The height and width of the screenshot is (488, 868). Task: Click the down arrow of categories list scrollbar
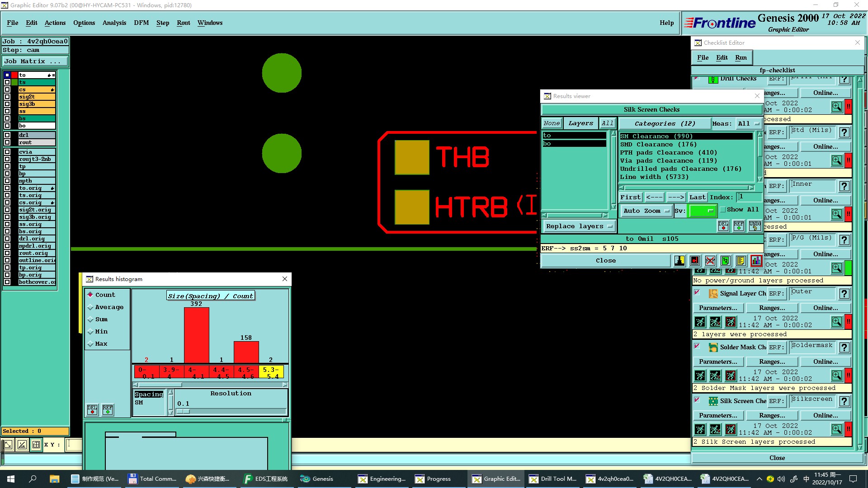[760, 179]
